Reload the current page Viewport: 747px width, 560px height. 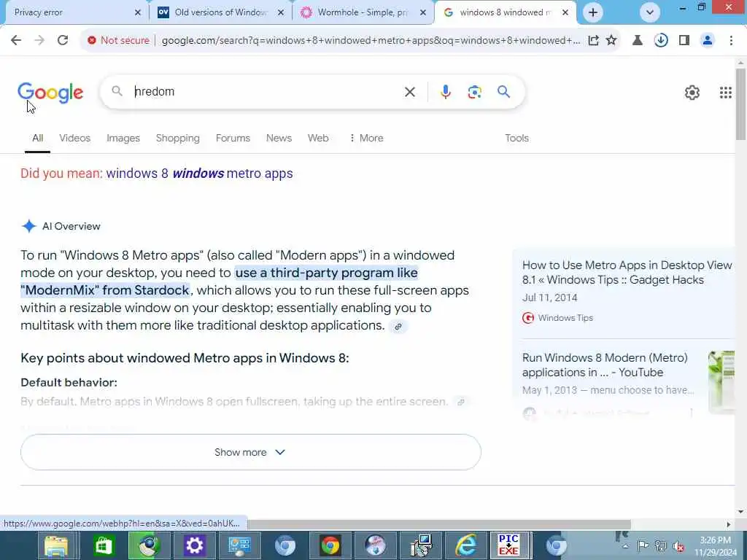63,41
